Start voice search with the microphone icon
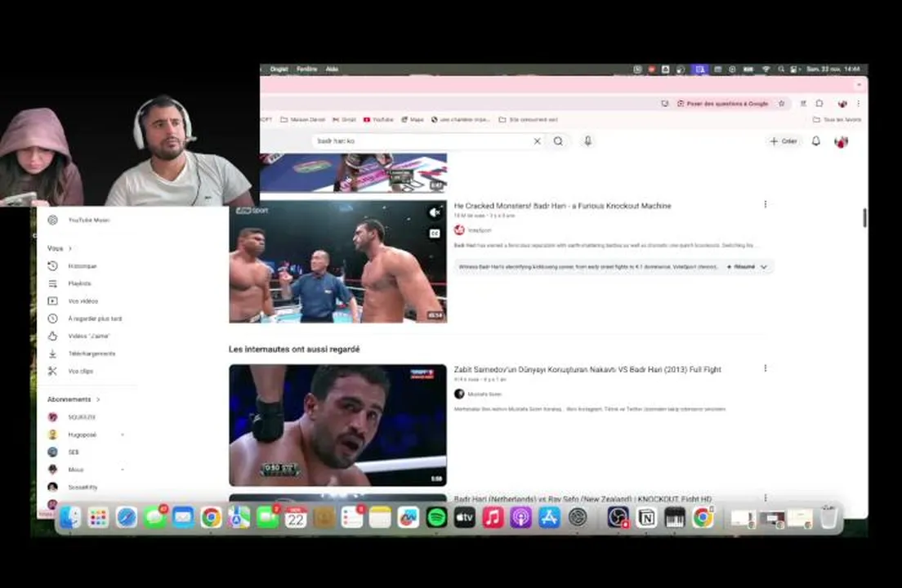 click(x=588, y=141)
